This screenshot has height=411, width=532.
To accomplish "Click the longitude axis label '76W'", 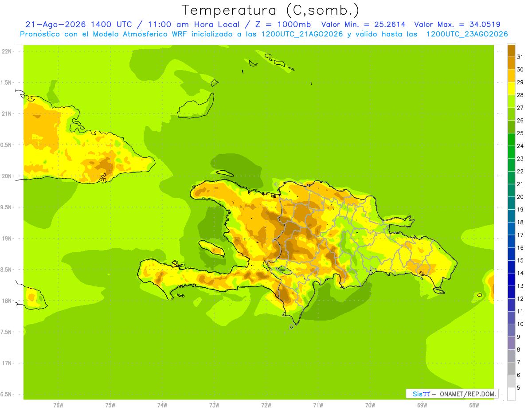I will pos(58,405).
